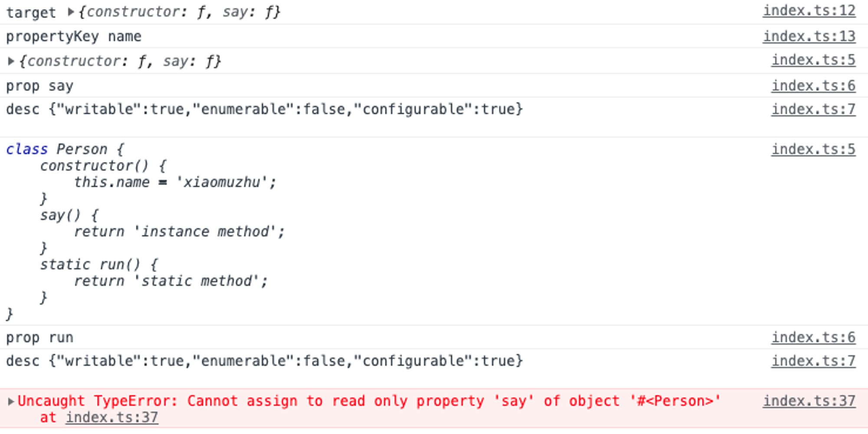Expand the target object disclosure triangle
Image resolution: width=868 pixels, height=434 pixels.
(71, 12)
